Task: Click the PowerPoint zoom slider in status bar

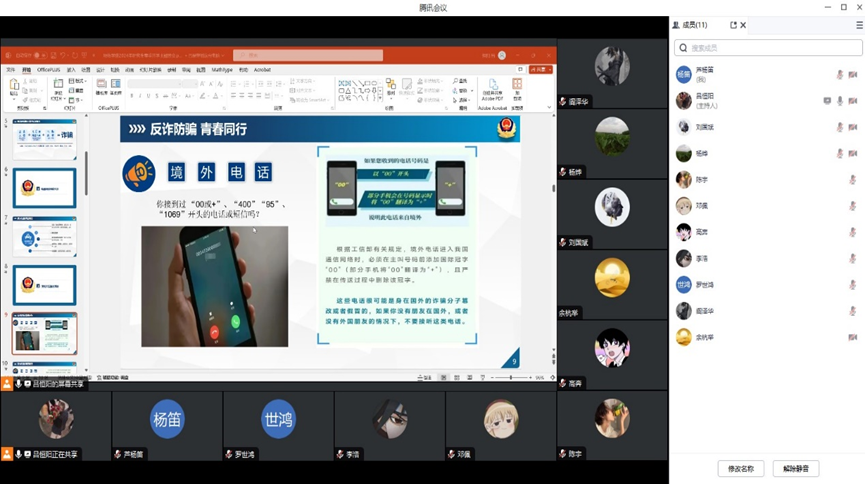Action: pos(511,378)
